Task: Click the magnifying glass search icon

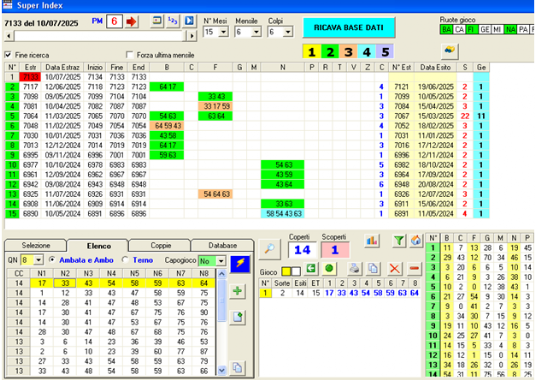Action: point(270,249)
